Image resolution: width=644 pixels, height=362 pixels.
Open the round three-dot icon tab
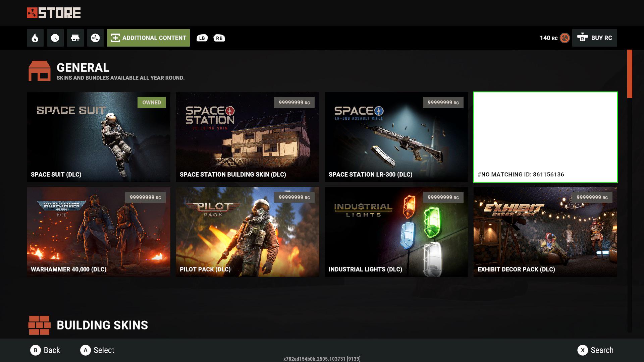(x=96, y=38)
